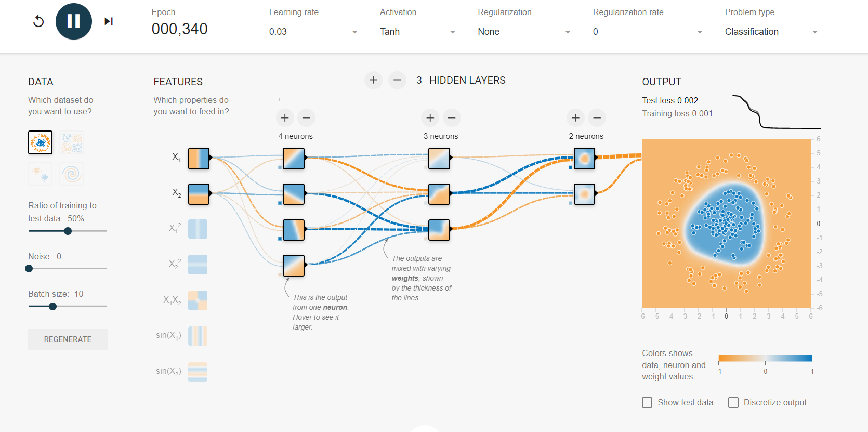
Task: Enable the X1X2 product feature
Action: click(198, 300)
